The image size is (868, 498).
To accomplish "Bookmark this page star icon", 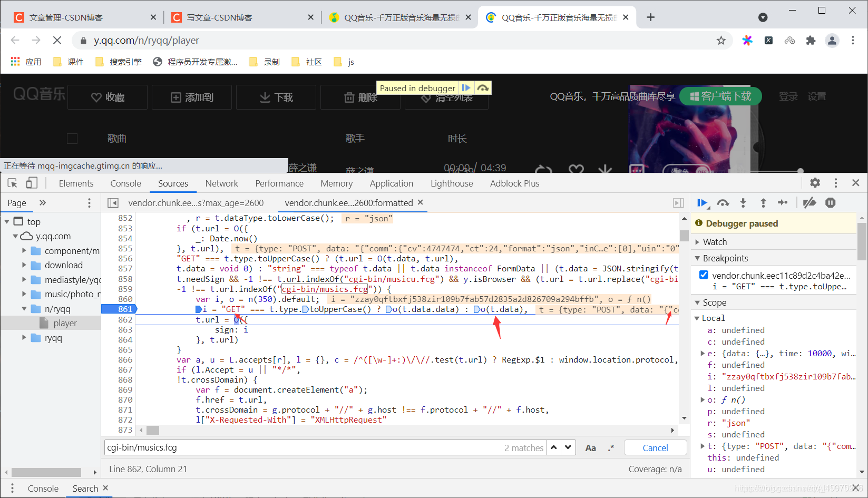I will tap(721, 41).
